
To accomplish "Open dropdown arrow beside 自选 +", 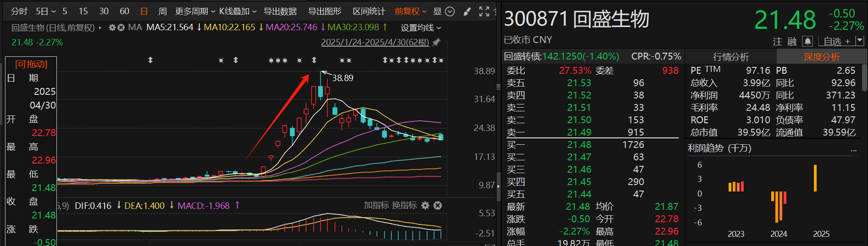I will (860, 41).
